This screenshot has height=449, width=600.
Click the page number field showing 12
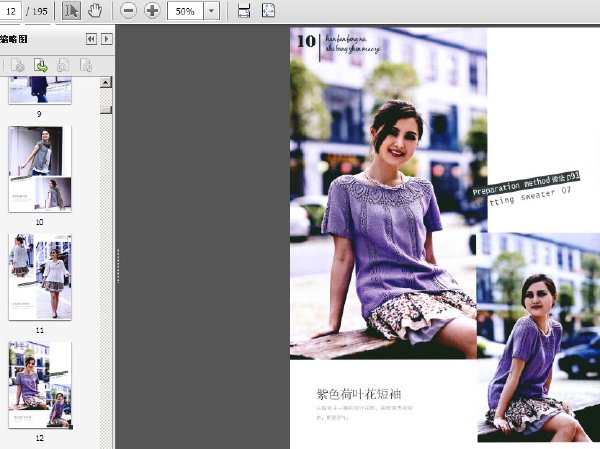(x=10, y=11)
